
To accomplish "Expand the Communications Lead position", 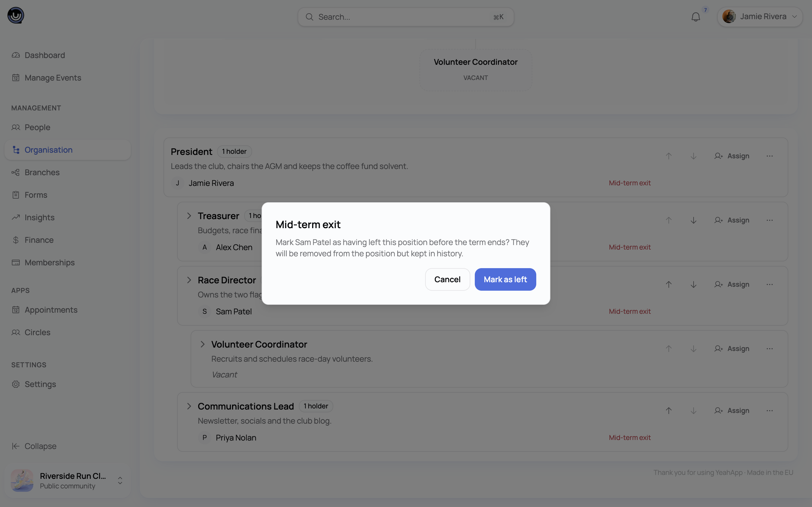I will 189,406.
